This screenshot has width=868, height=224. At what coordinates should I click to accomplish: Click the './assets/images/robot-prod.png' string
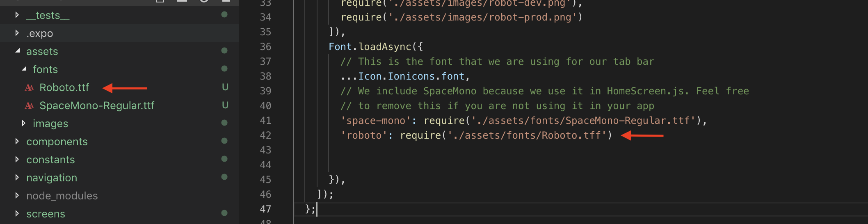coord(483,17)
